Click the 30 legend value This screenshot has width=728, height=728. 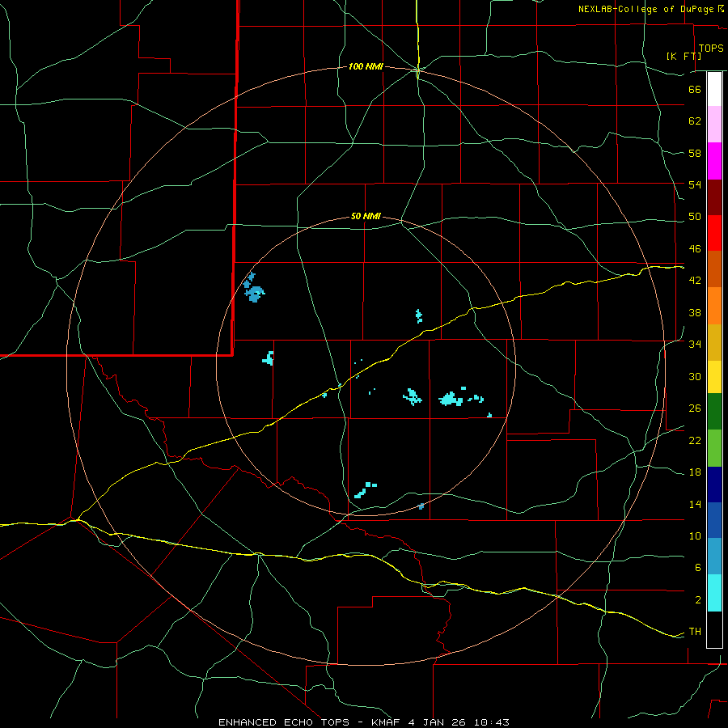click(x=695, y=376)
